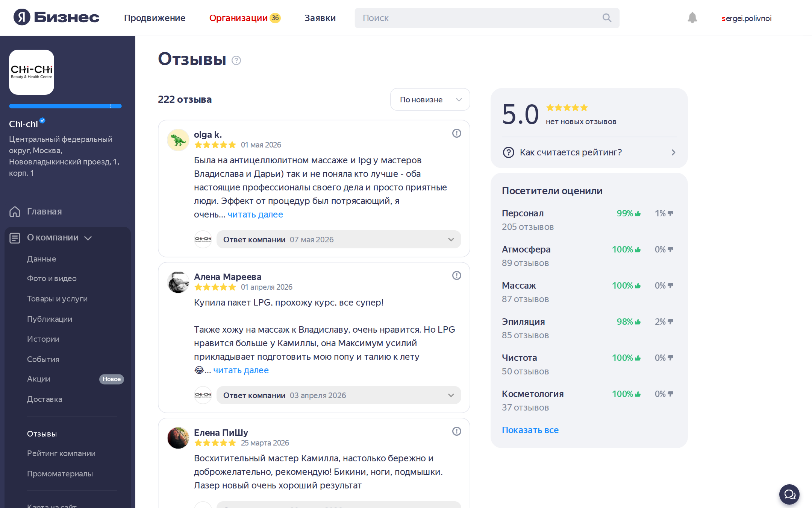
Task: Open Рейтинг компании sidebar item
Action: pos(61,453)
